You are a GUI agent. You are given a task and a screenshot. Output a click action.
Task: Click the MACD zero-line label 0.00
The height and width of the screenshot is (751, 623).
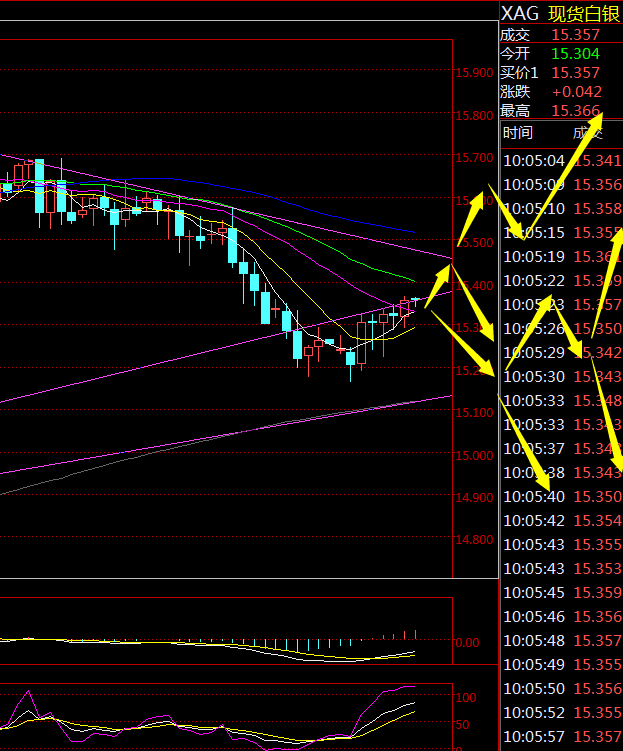pos(468,643)
